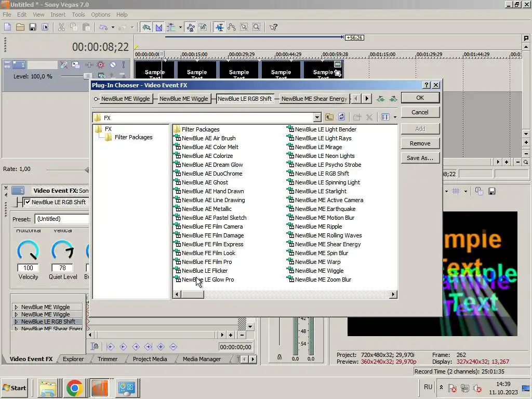Click the New project icon in main toolbar
This screenshot has height=399, width=532.
coord(7,27)
